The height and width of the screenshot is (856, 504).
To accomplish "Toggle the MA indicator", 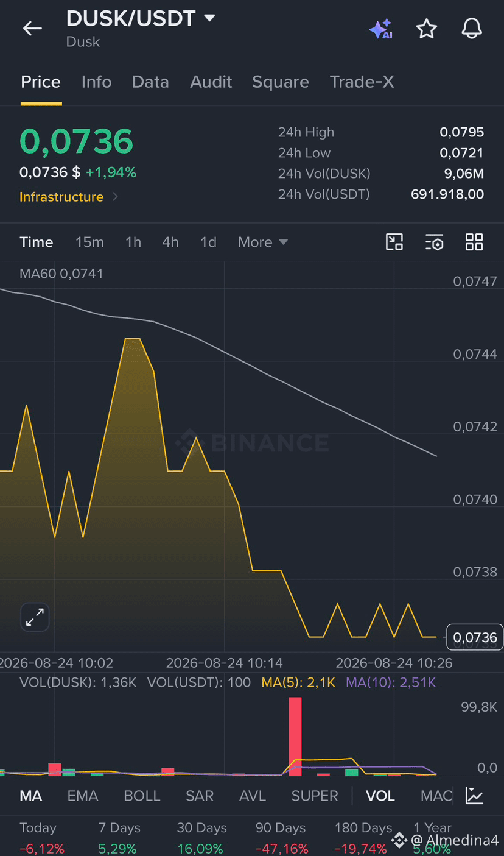I will pos(31,796).
